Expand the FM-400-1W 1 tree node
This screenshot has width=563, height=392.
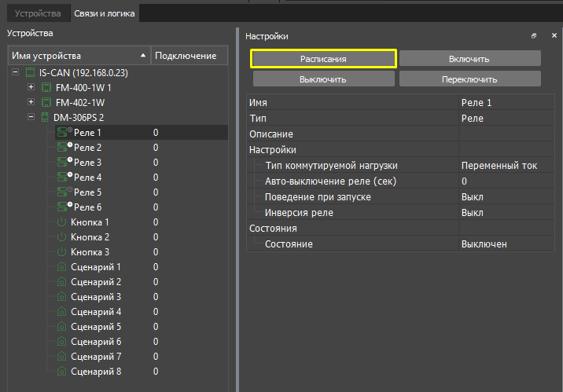[31, 87]
